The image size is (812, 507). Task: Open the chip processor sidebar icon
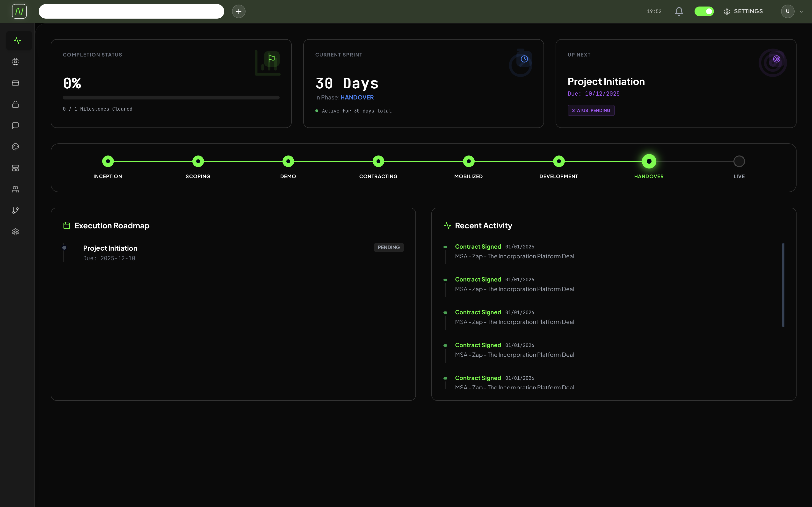tap(15, 62)
